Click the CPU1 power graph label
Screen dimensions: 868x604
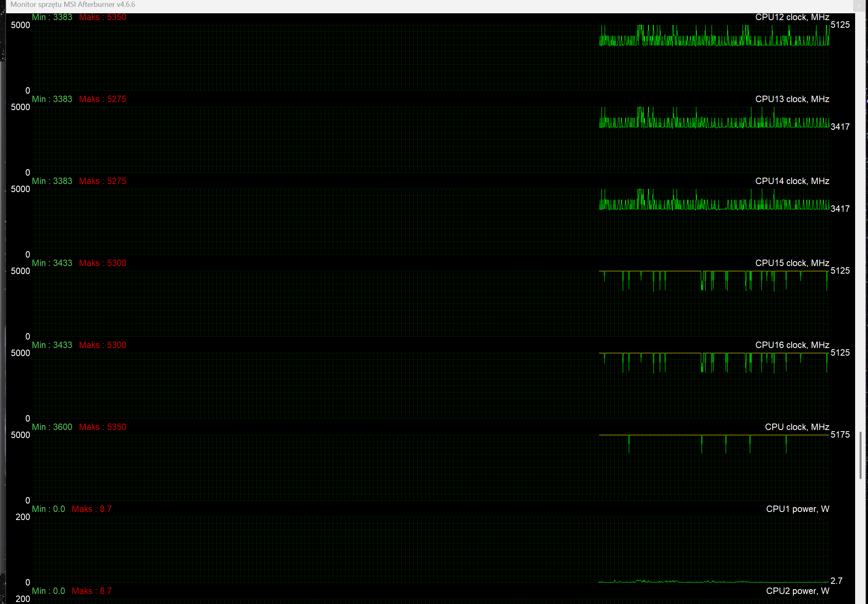pyautogui.click(x=797, y=509)
